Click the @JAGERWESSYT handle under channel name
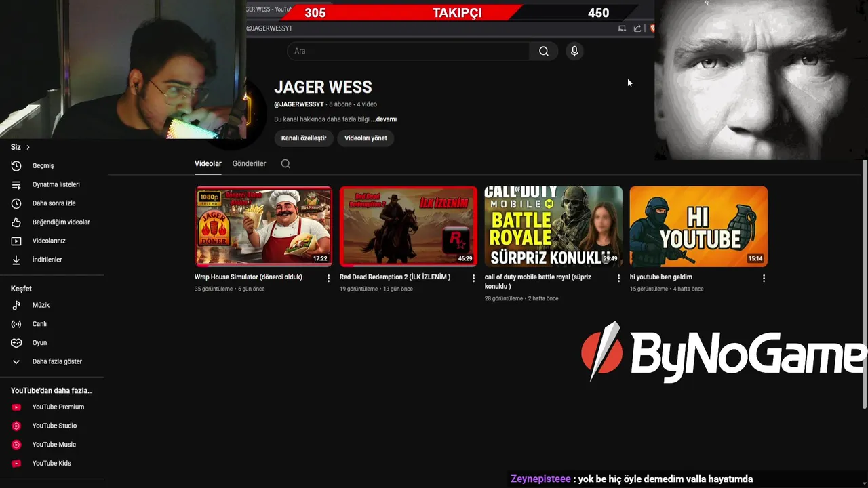 [299, 104]
